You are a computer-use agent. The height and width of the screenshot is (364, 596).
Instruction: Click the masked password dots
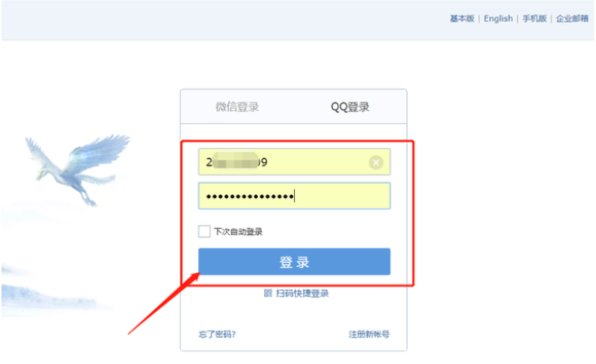250,196
